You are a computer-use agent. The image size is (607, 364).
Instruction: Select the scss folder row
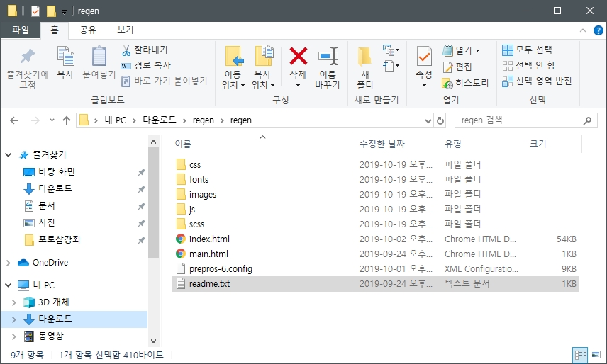tap(376, 224)
